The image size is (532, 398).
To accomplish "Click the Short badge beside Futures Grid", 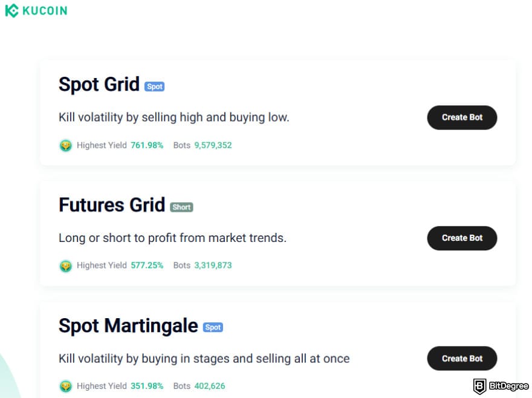I will (x=181, y=207).
